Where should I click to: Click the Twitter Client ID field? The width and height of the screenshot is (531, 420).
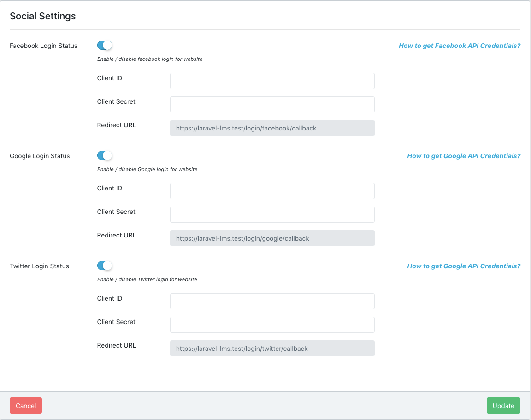272,301
